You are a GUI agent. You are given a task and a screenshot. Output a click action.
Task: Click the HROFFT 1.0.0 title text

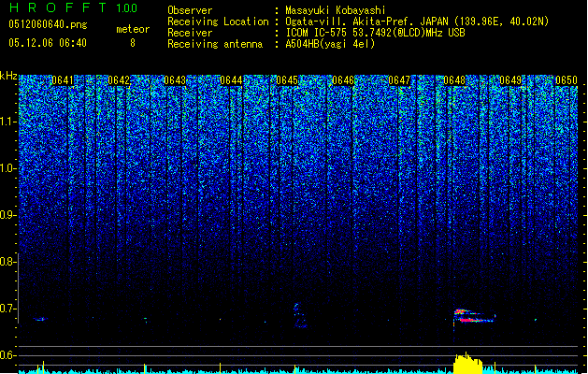[73, 7]
